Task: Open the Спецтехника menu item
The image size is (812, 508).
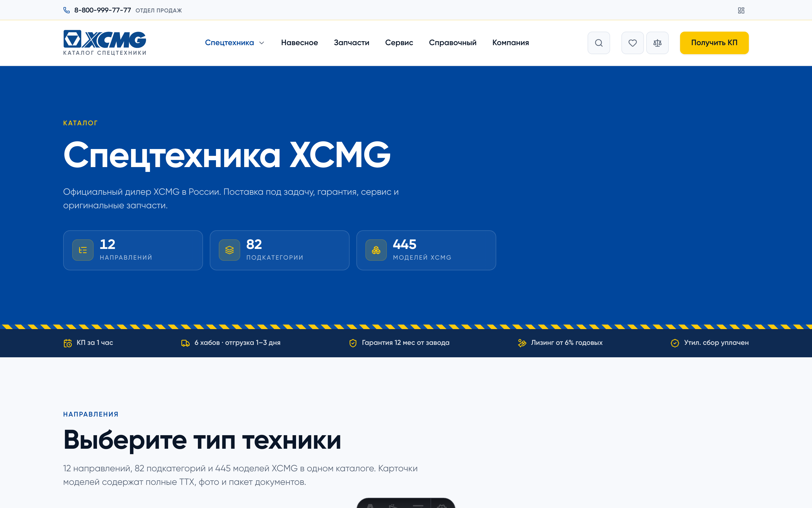Action: pos(230,43)
